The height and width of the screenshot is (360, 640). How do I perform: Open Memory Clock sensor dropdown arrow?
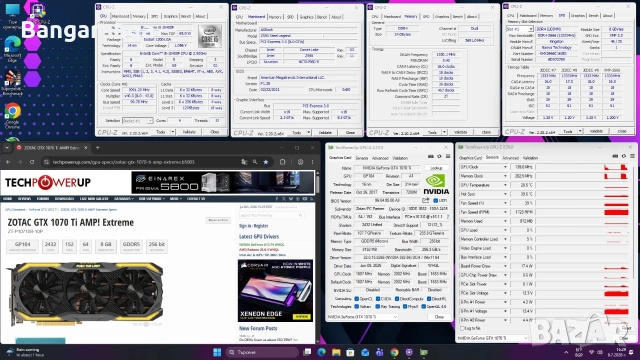(505, 176)
